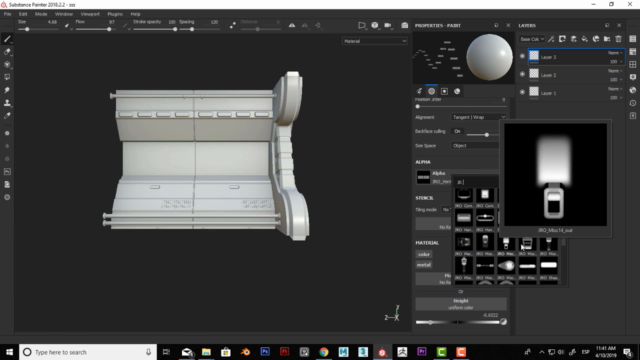Viewport: 640px width, 360px height.
Task: Open the Material viewport mode dropdown
Action: pos(375,41)
